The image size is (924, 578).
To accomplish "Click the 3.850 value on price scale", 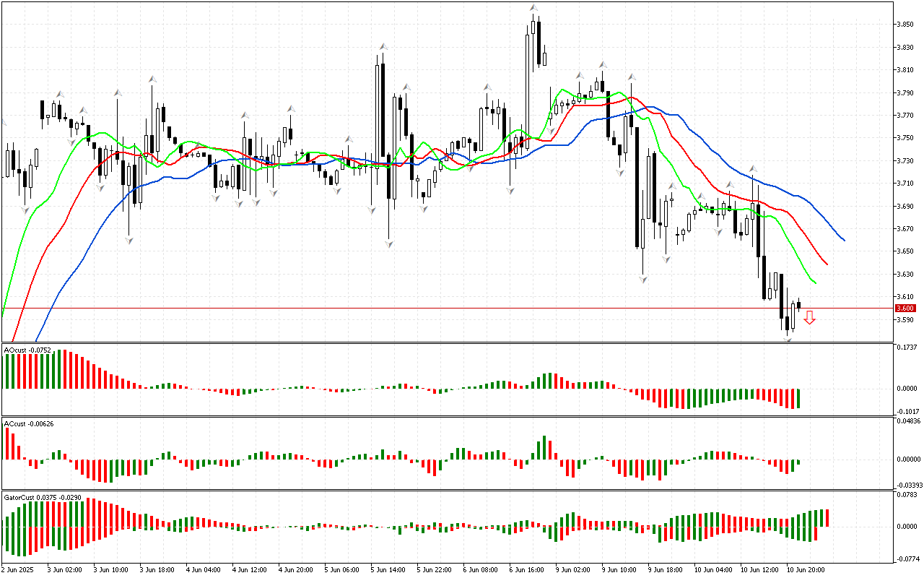I will coord(905,25).
